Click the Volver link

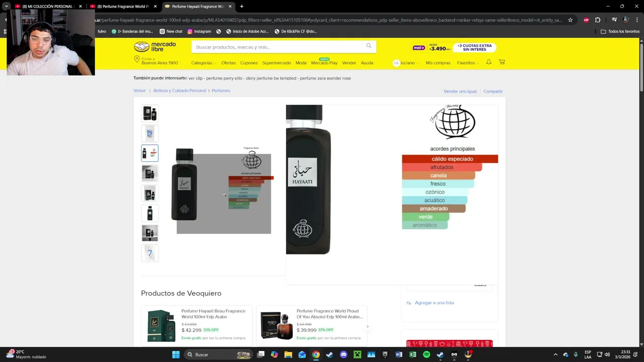click(x=139, y=90)
